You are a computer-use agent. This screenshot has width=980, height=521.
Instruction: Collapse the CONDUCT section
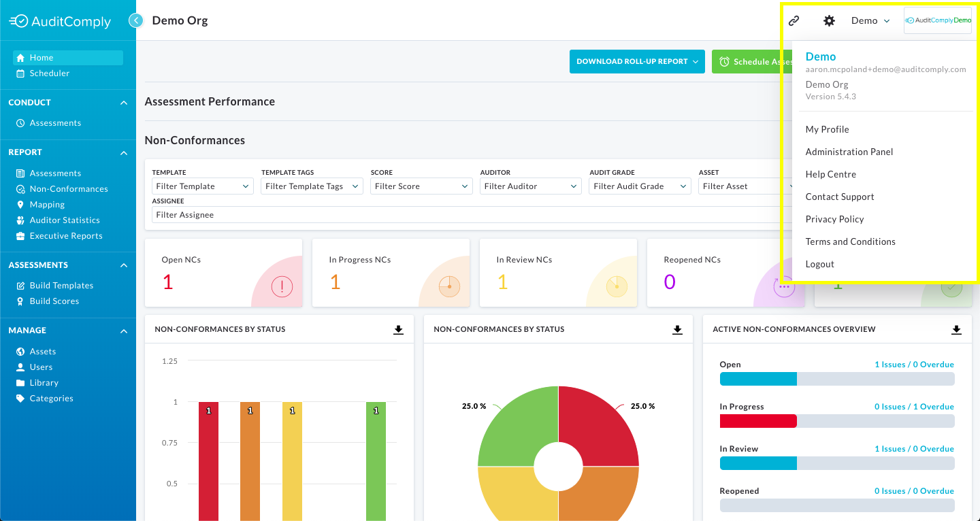tap(124, 103)
